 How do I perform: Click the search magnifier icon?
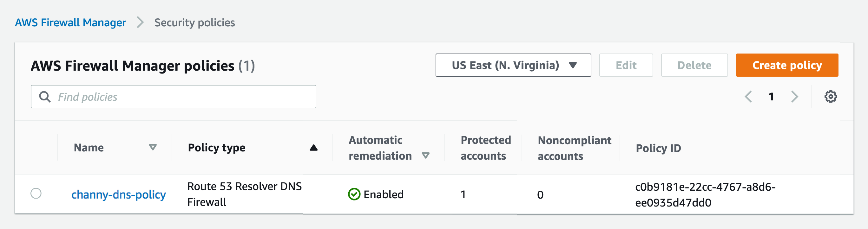tap(45, 97)
